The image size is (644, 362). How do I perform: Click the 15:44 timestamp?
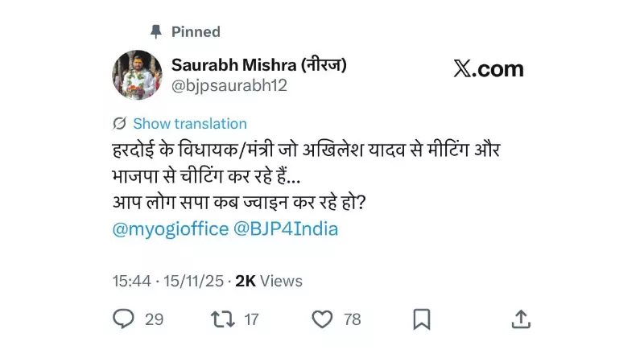[x=132, y=281]
